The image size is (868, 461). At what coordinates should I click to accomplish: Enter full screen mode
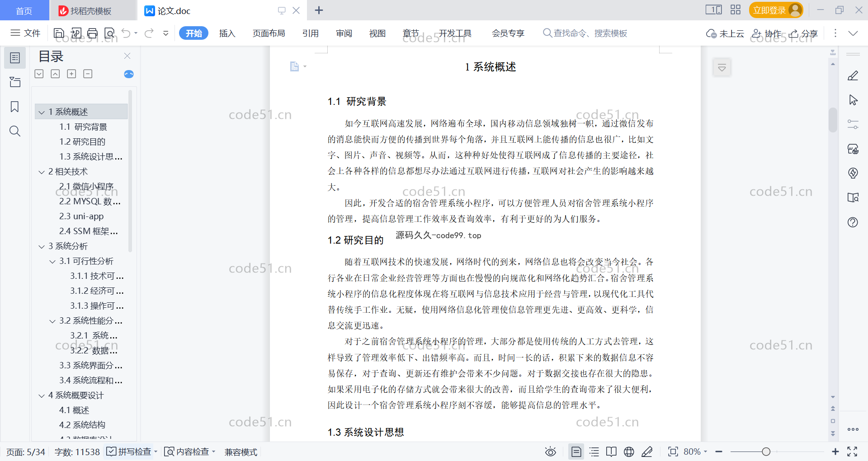coord(852,452)
